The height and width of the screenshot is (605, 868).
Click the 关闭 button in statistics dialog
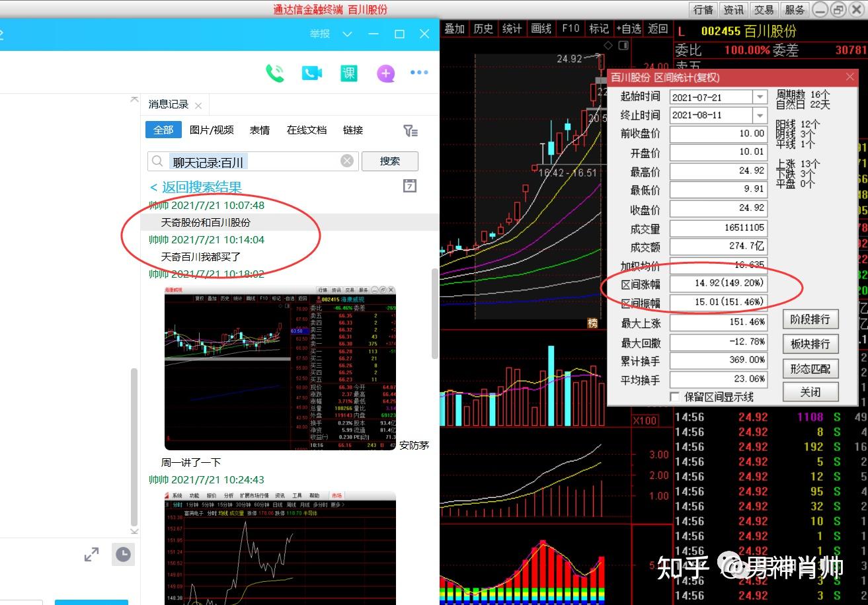810,391
